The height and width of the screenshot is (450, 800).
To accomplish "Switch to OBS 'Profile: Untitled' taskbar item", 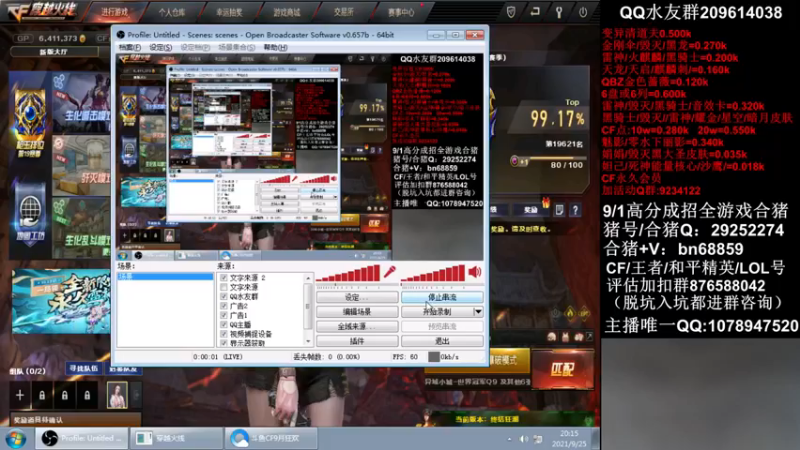I will pyautogui.click(x=81, y=438).
